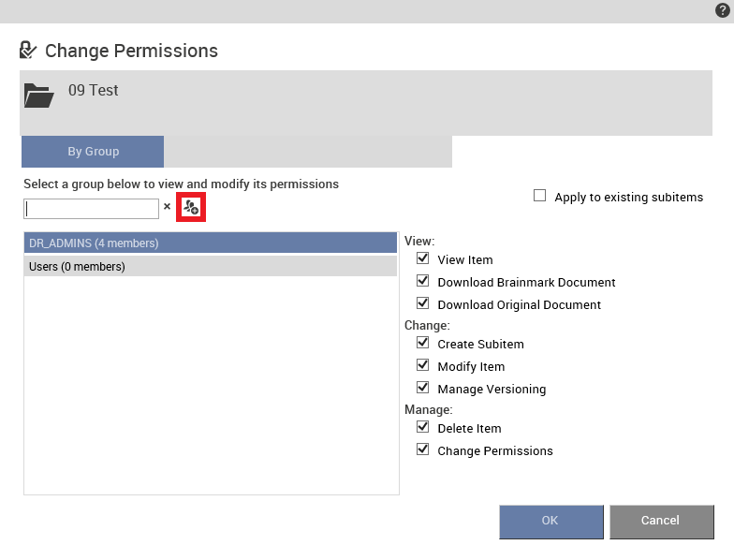
Task: Toggle Modify Item checkbox
Action: coord(423,365)
